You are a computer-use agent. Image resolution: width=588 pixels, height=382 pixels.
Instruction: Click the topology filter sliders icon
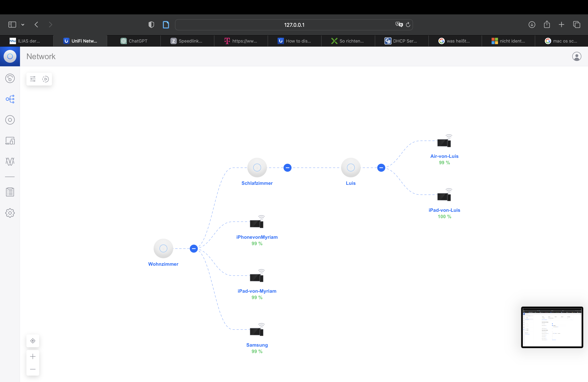coord(33,79)
